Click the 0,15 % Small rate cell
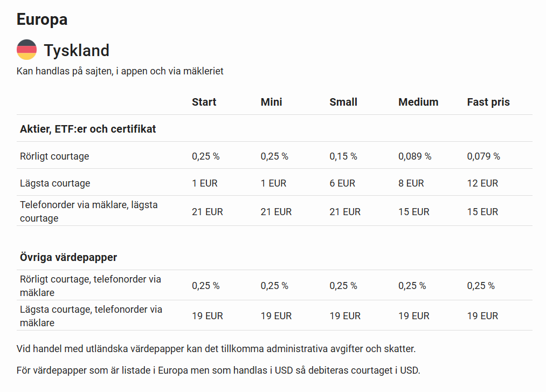546x392 pixels. coord(343,156)
